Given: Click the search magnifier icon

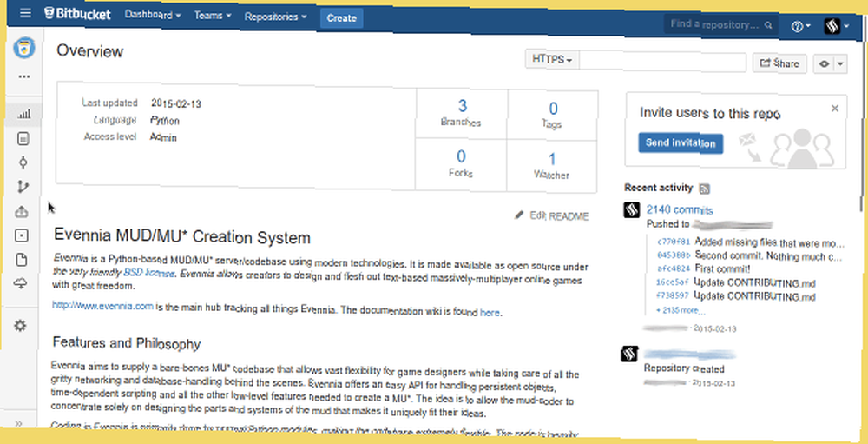Looking at the screenshot, I should (x=768, y=25).
